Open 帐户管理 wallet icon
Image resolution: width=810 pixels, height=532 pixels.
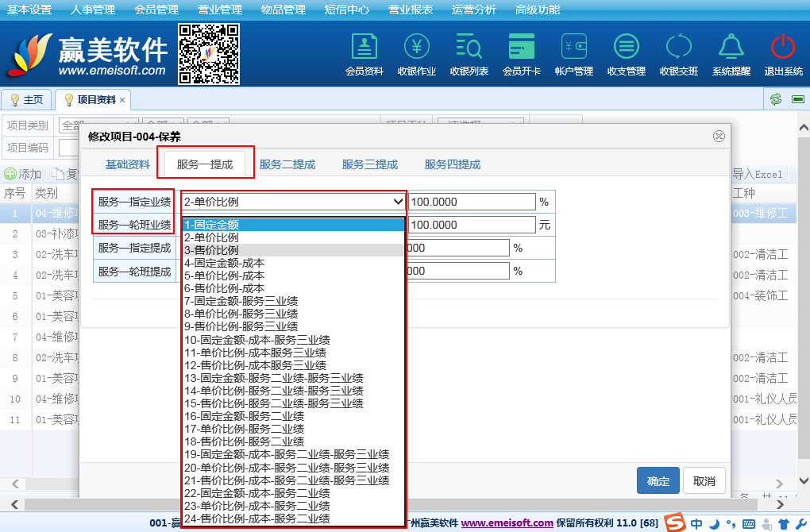(574, 54)
